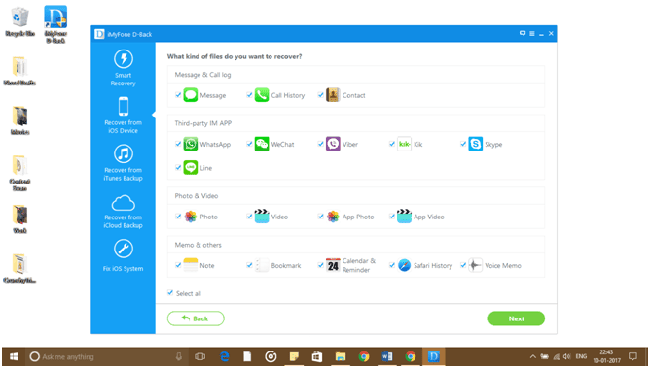Image resolution: width=650 pixels, height=368 pixels.
Task: Toggle the Calendar & Reminder checkbox
Action: coord(320,265)
